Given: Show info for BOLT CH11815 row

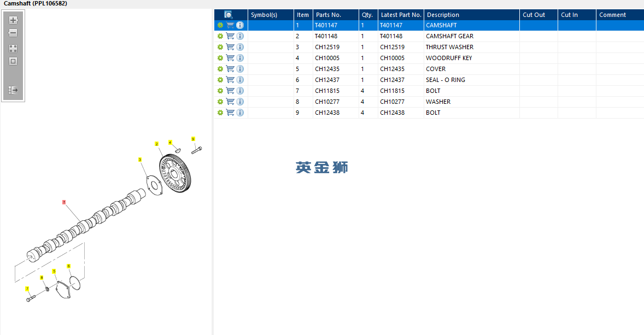Looking at the screenshot, I should [240, 91].
